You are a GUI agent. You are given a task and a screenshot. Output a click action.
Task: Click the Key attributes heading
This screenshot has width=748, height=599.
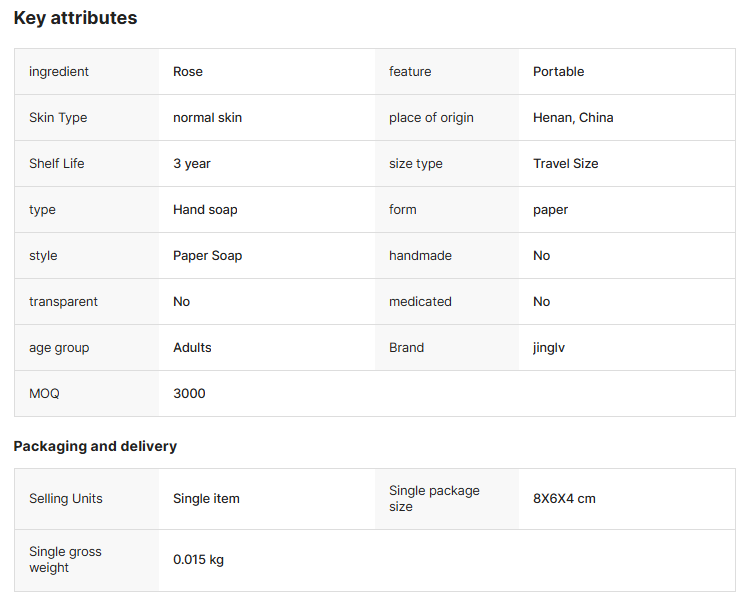(x=75, y=18)
